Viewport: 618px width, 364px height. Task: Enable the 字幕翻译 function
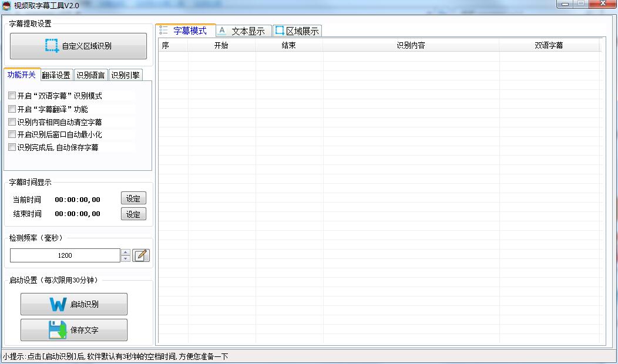point(11,109)
